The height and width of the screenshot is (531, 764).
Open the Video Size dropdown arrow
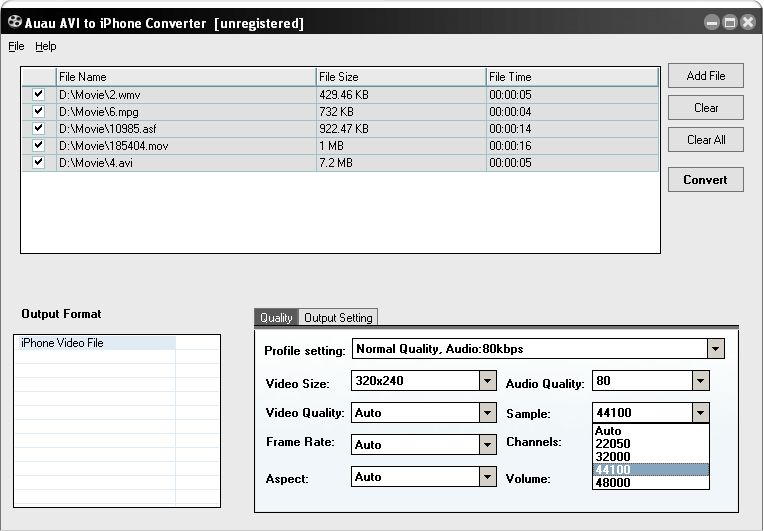pos(487,381)
